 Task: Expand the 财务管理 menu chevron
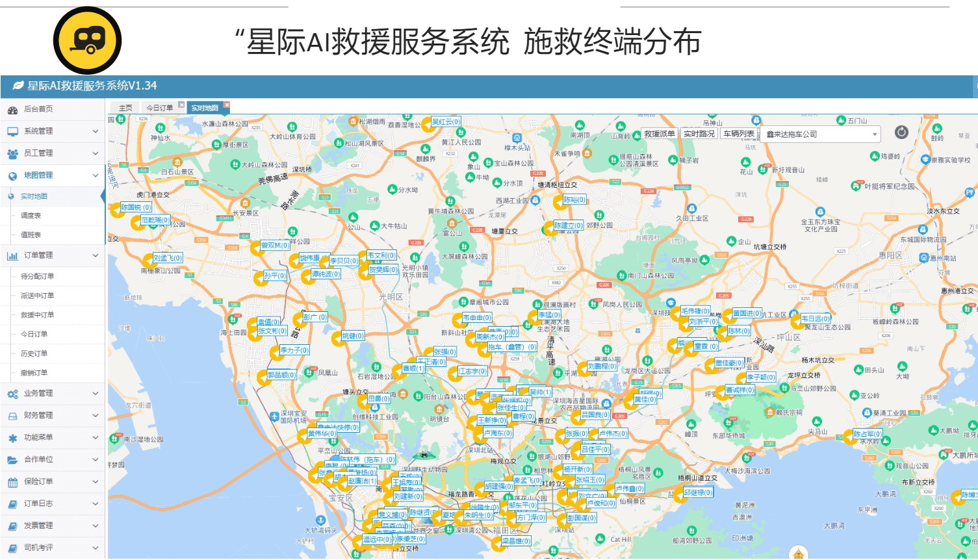(96, 416)
